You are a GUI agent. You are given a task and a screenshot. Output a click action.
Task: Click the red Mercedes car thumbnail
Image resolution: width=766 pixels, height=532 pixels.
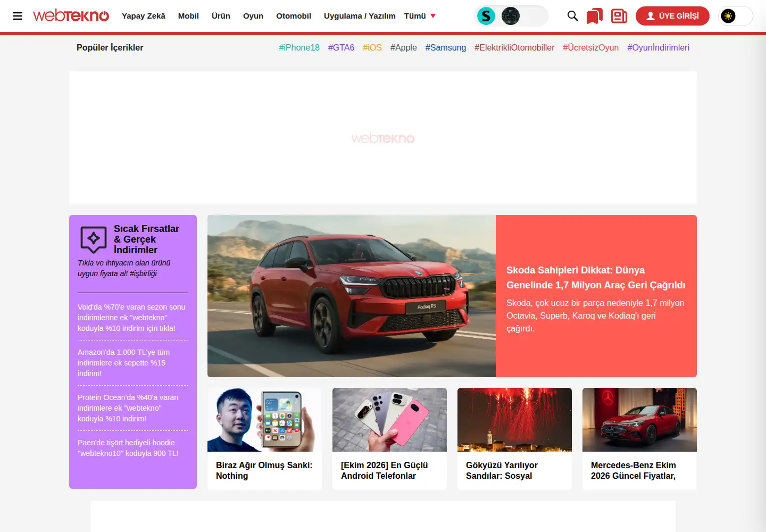coord(639,420)
